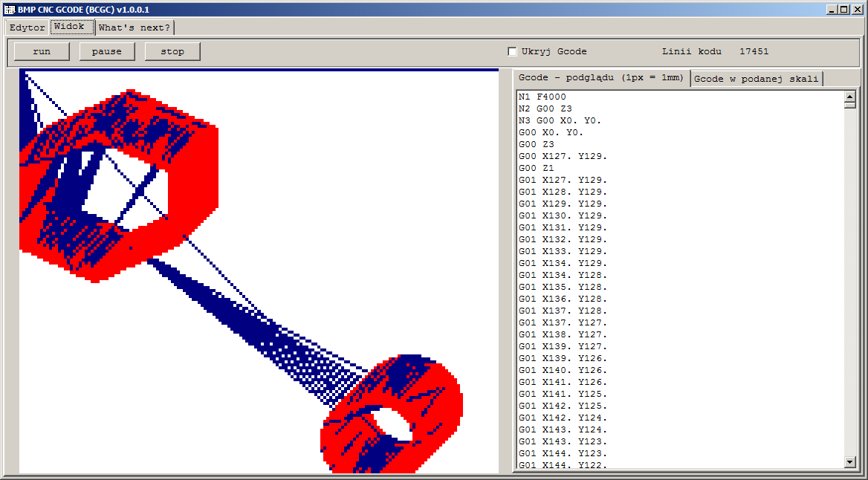
Task: Maximize the BMP CNC GCODE window
Action: [x=843, y=10]
